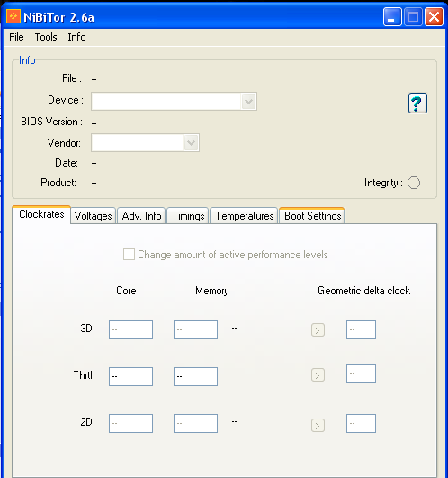Switch to the Adv. Info tab
The image size is (448, 478).
pyautogui.click(x=141, y=216)
